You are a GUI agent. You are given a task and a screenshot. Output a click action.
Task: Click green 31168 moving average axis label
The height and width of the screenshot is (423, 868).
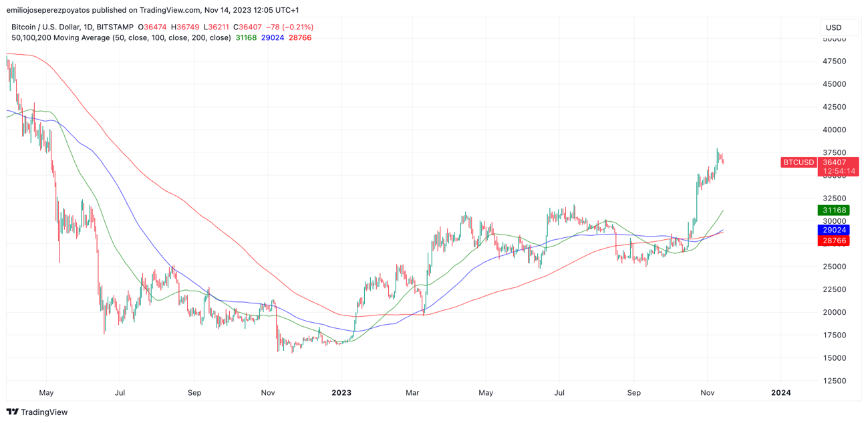click(833, 210)
